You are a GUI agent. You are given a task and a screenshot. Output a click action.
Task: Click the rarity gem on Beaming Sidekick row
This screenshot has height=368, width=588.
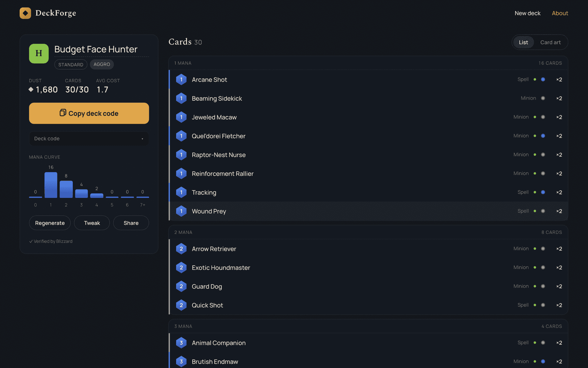coord(543,98)
